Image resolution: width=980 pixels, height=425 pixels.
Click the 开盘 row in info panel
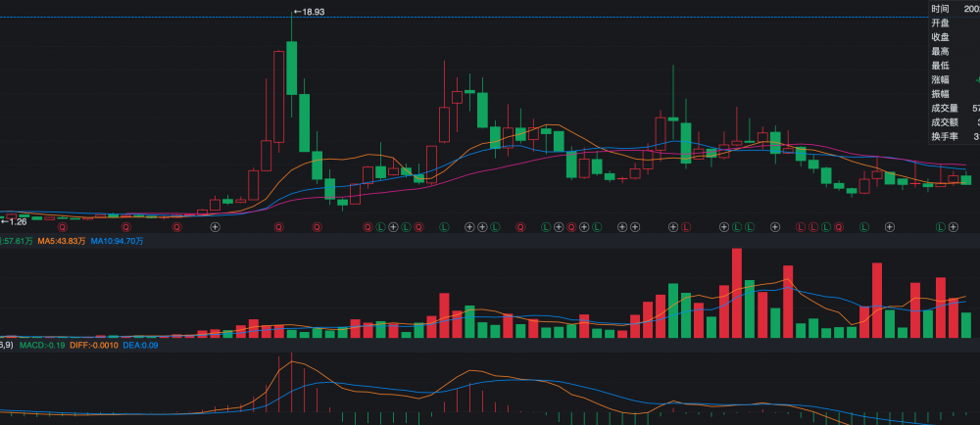941,23
